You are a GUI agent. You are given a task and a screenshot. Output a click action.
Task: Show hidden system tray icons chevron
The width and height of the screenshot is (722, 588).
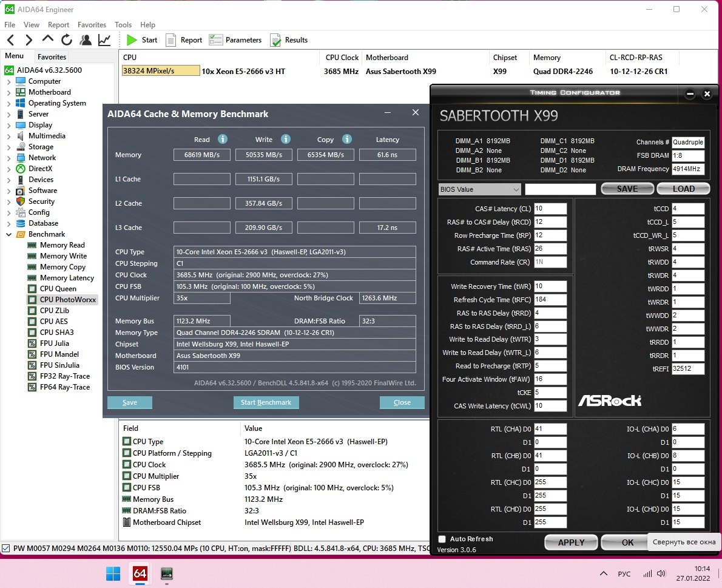pos(603,573)
